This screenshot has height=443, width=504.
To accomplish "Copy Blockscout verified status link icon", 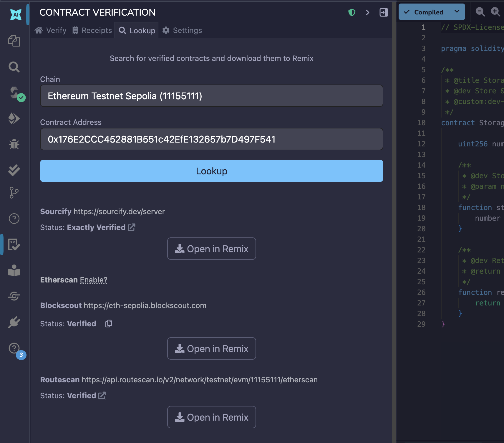I will pos(109,323).
